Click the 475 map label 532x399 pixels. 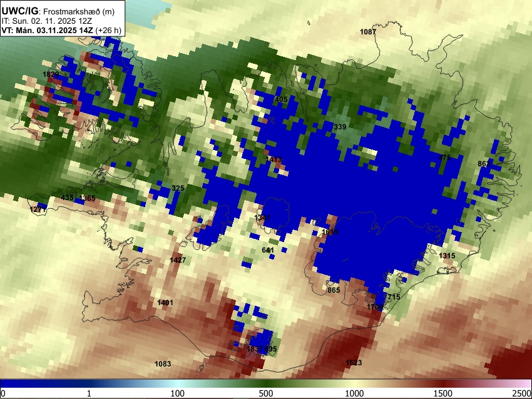pos(444,158)
